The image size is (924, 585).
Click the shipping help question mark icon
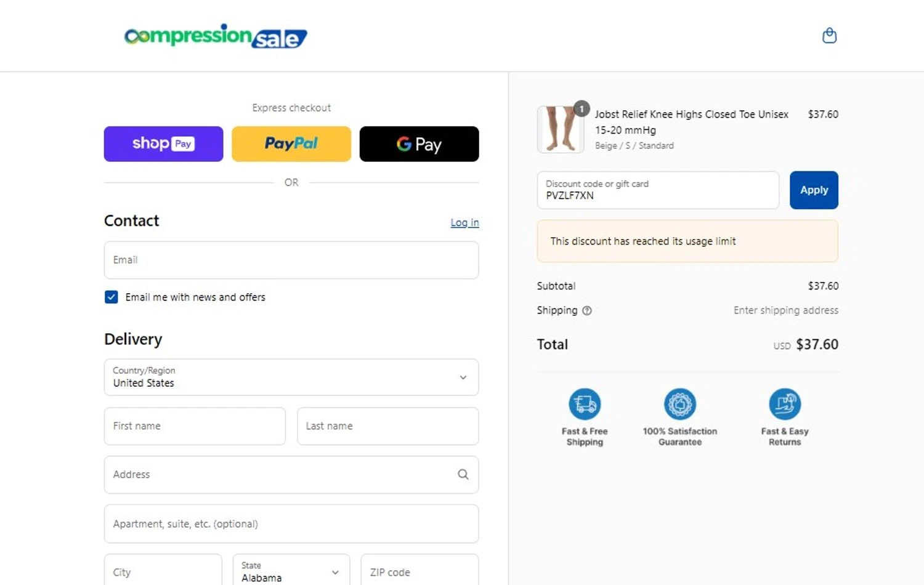click(x=587, y=311)
